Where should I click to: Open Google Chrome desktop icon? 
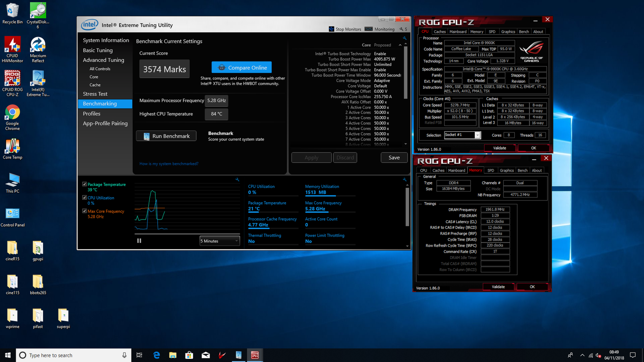(12, 117)
